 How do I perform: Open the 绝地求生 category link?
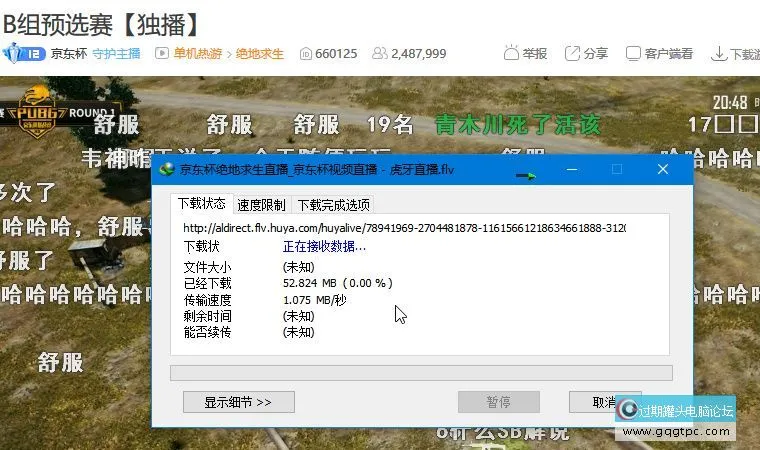(260, 53)
